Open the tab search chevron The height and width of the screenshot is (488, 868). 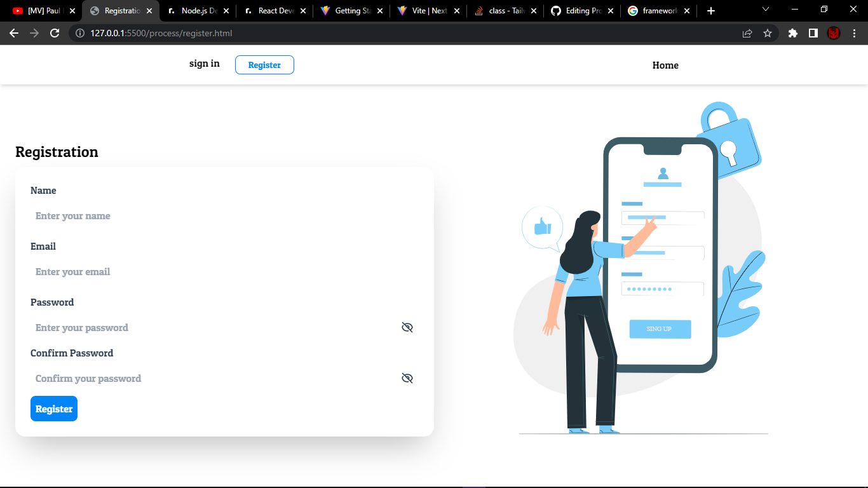(x=764, y=10)
